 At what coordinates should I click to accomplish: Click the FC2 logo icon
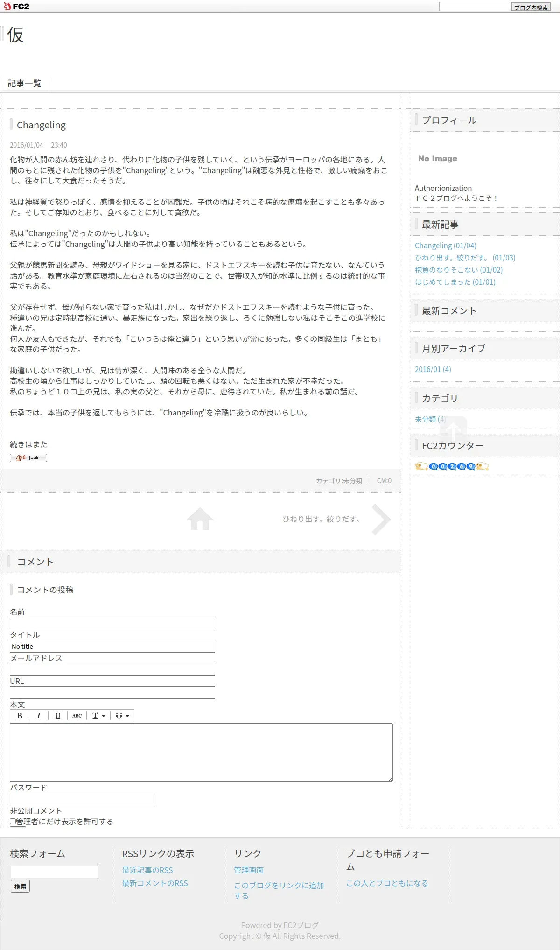click(16, 6)
